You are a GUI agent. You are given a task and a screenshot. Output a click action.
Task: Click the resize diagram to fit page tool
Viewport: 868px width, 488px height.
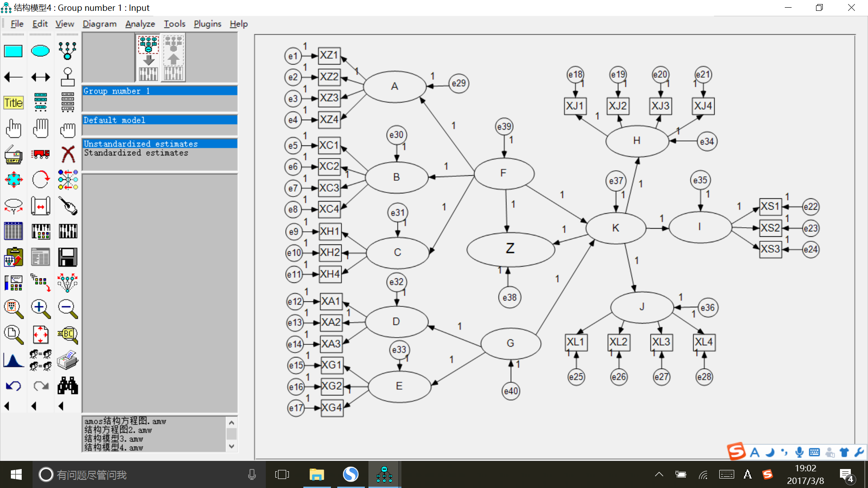click(x=40, y=334)
